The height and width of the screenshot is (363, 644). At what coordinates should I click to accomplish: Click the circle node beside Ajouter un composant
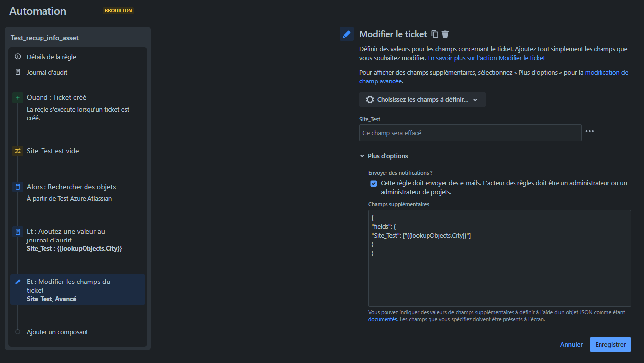click(x=18, y=332)
